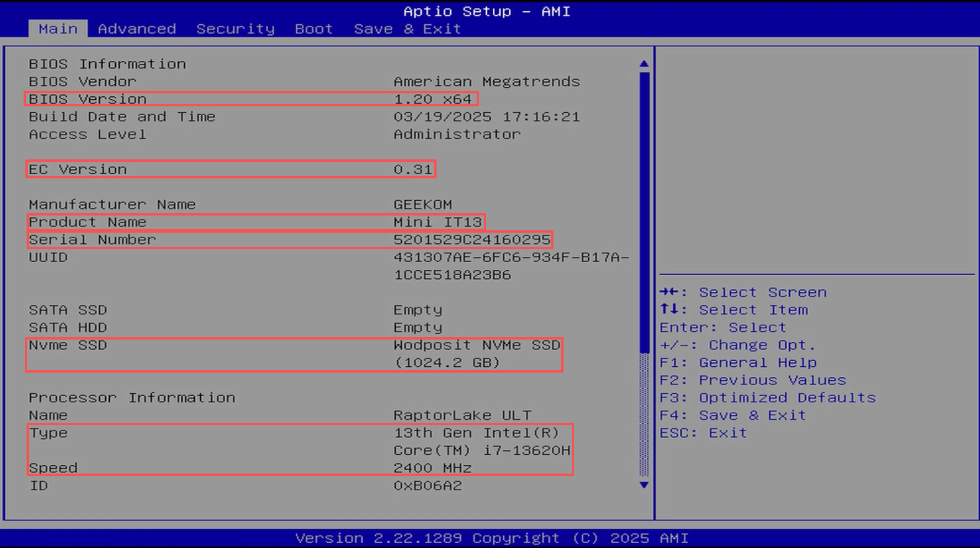
Task: Click the F4: Save & Exit hint
Action: 732,416
